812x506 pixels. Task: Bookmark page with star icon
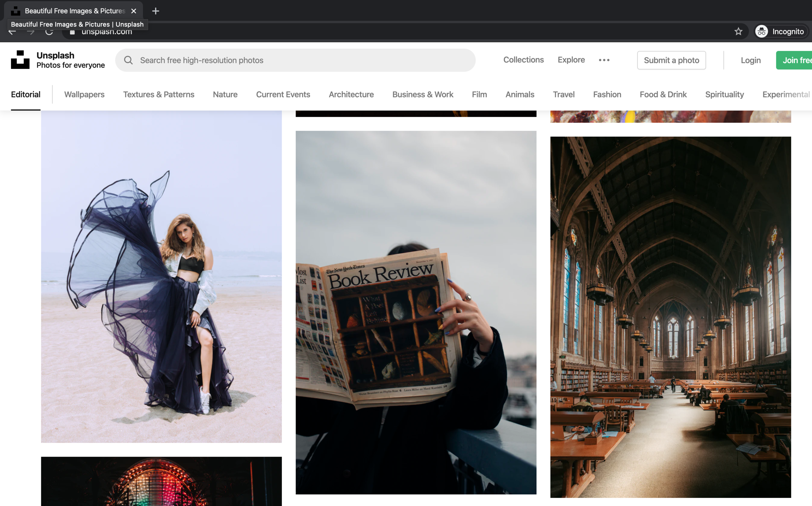[x=738, y=32]
